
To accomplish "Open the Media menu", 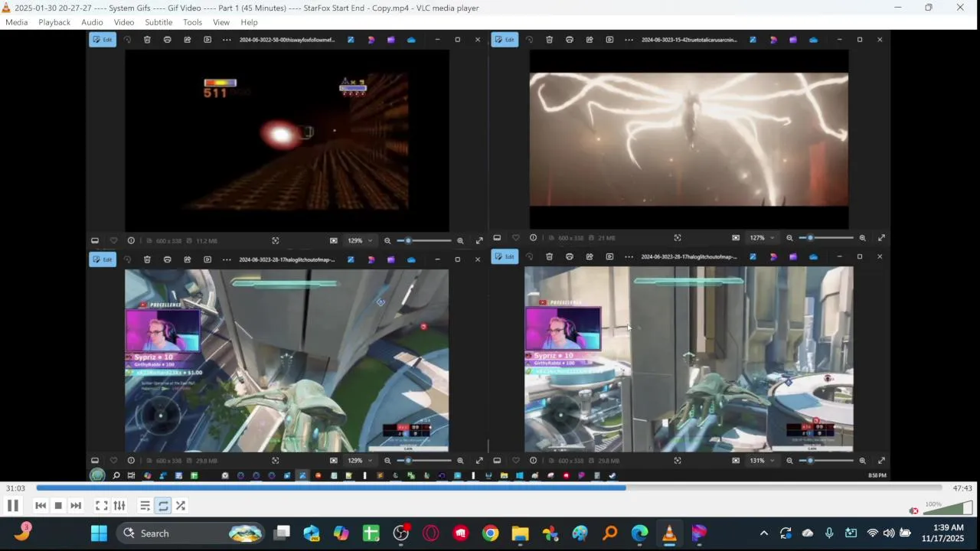I will coord(16,22).
